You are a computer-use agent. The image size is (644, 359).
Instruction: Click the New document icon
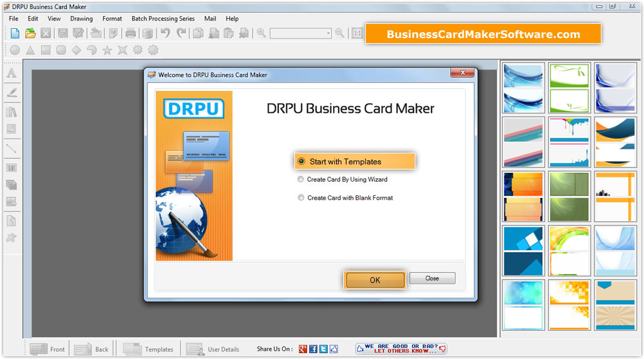pos(15,34)
